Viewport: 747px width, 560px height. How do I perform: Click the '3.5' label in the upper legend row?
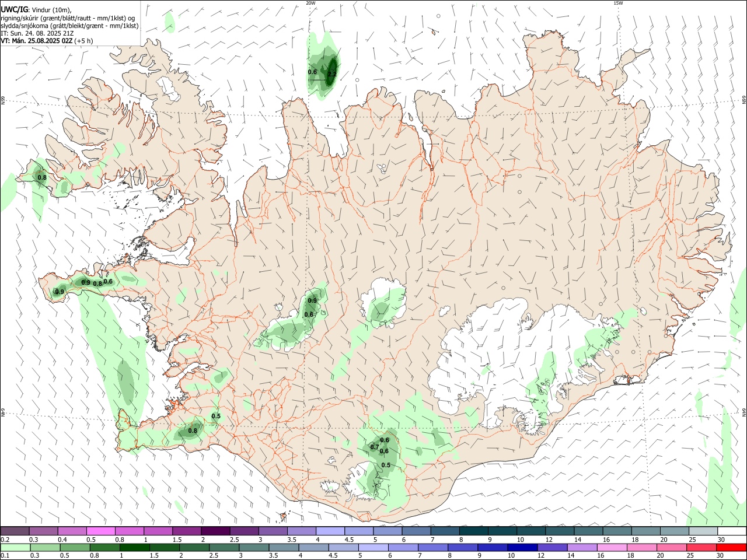point(292,540)
